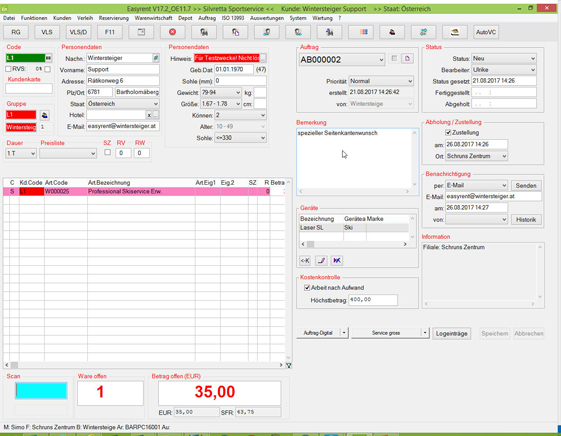Expand the Bearbeiter dropdown showing Ulrike
The height and width of the screenshot is (436, 561).
pyautogui.click(x=504, y=70)
